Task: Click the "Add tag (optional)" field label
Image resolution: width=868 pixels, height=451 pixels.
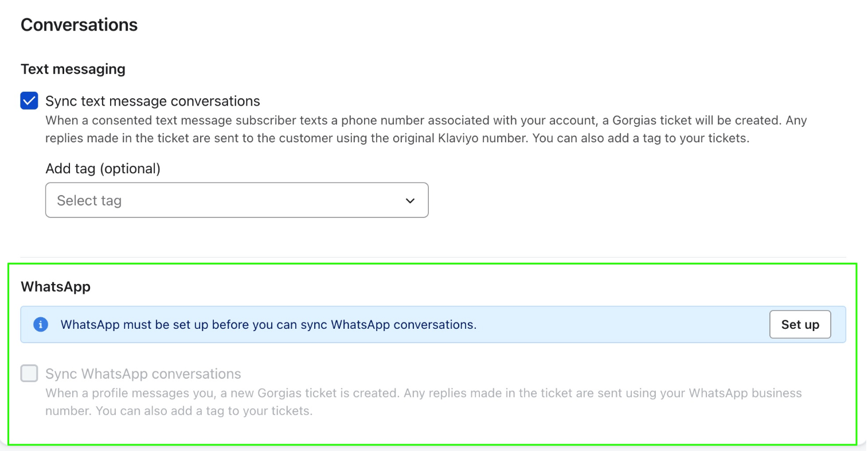Action: tap(103, 169)
